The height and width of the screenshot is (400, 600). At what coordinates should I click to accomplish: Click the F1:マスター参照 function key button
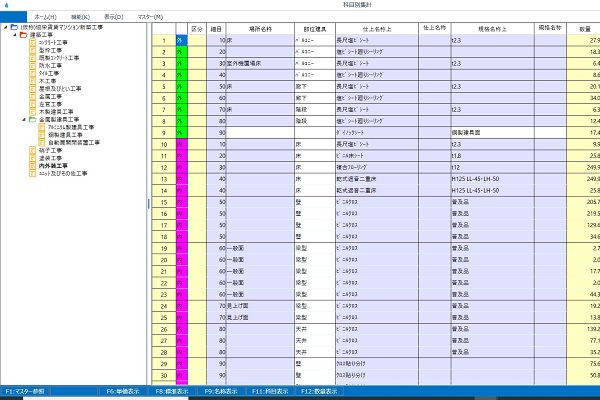pos(25,391)
